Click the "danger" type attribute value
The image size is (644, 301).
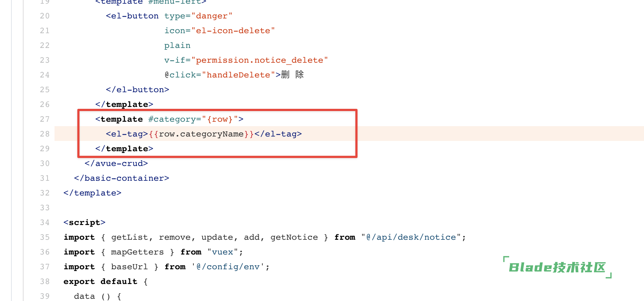point(212,16)
